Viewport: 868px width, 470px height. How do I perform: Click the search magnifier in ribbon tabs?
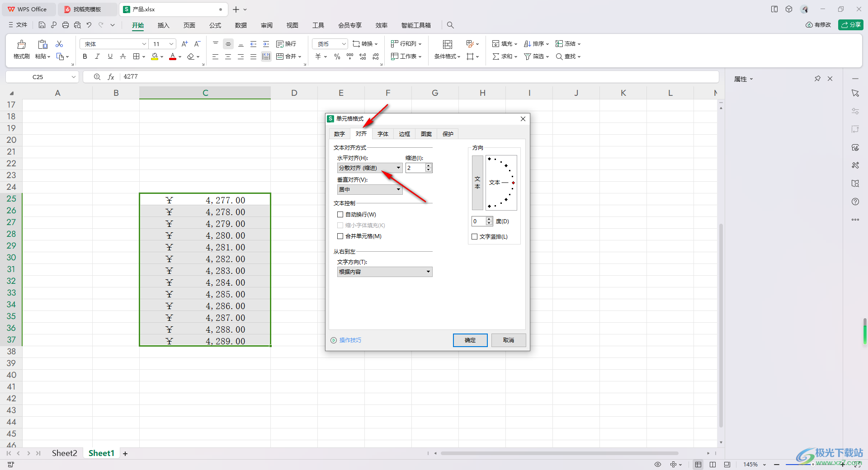point(450,25)
